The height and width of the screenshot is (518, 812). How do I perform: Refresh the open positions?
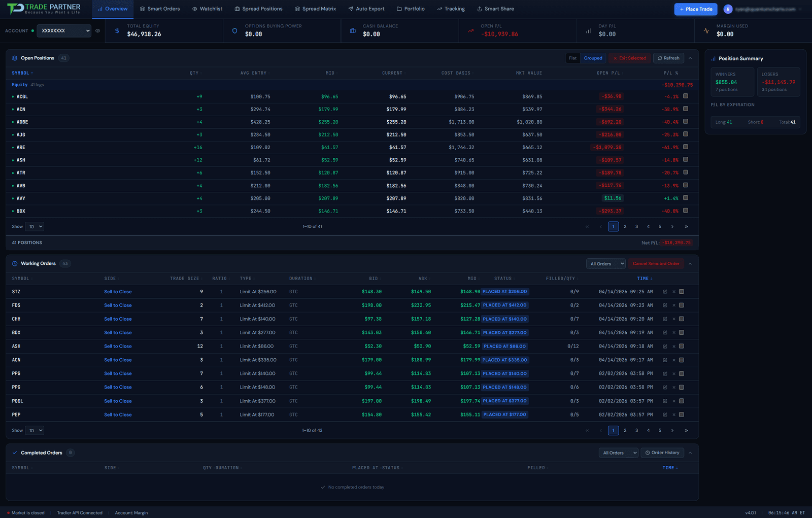click(668, 58)
